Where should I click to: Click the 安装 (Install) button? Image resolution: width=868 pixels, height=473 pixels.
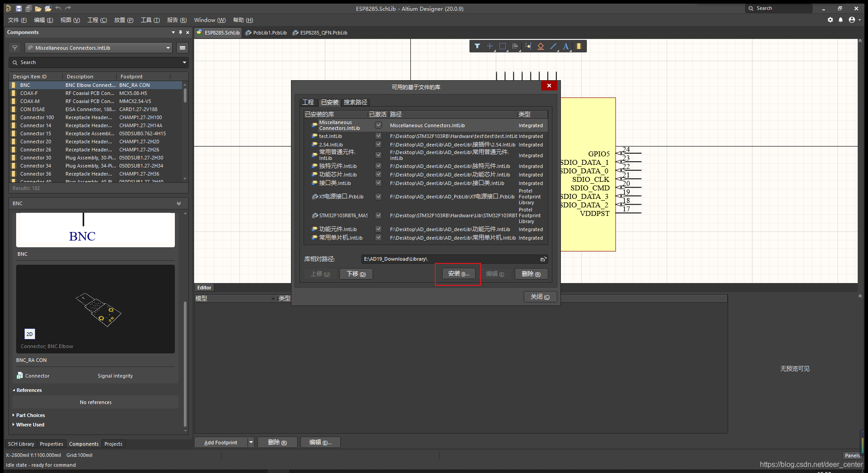[x=458, y=274]
